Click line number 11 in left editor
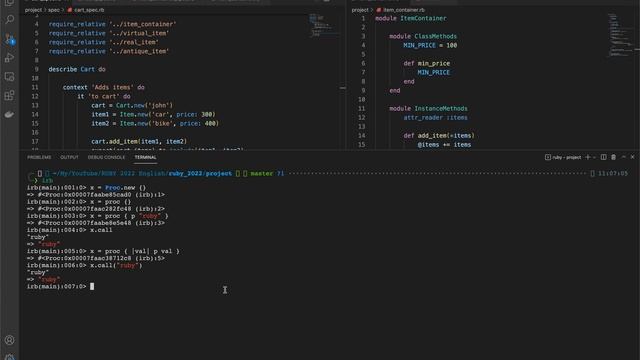The image size is (640, 360). pos(35,87)
